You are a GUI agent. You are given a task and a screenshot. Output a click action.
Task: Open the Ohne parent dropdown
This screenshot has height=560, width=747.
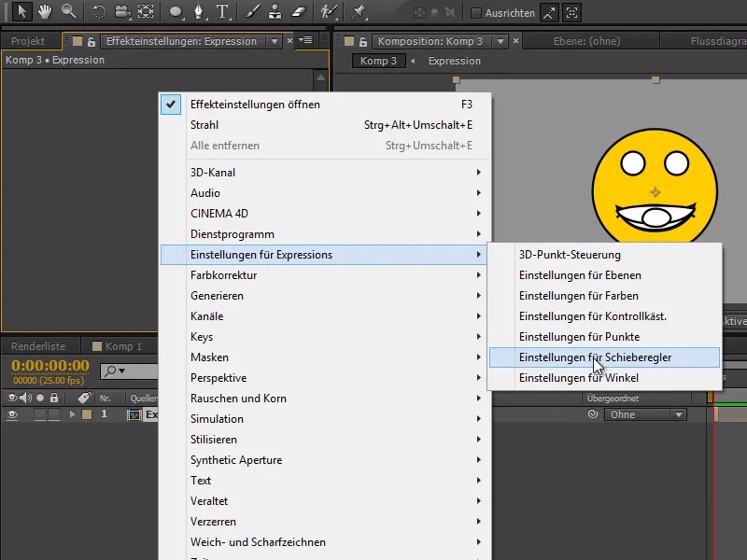(x=645, y=414)
